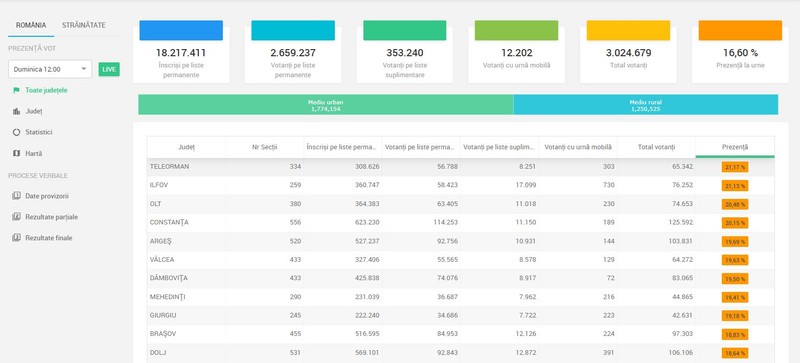This screenshot has height=363, width=800.
Task: Select the MEHEDINȚI row name
Action: pos(167,297)
